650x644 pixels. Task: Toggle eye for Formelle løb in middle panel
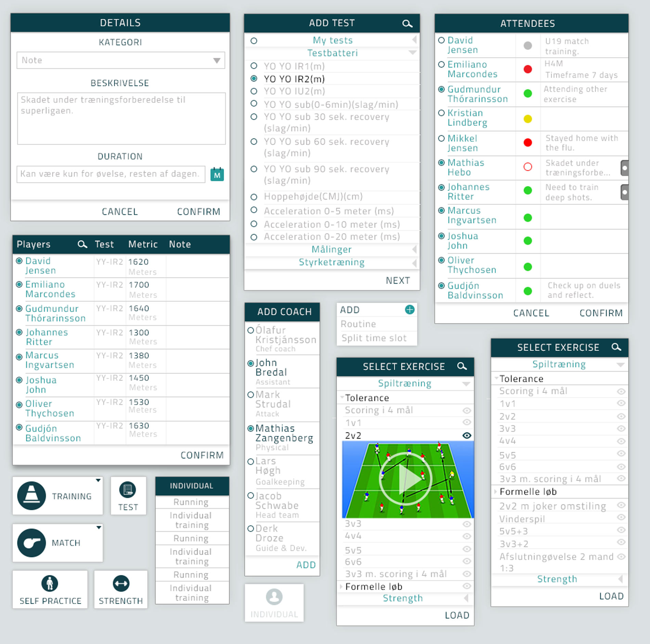coord(467,586)
